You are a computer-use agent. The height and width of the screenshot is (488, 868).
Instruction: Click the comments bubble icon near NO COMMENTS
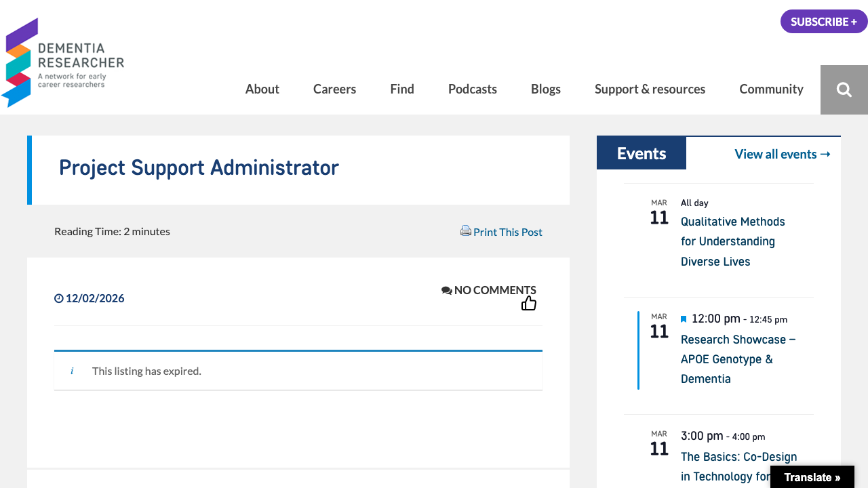click(446, 289)
